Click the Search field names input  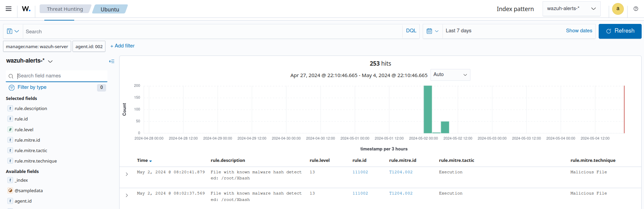click(x=60, y=76)
